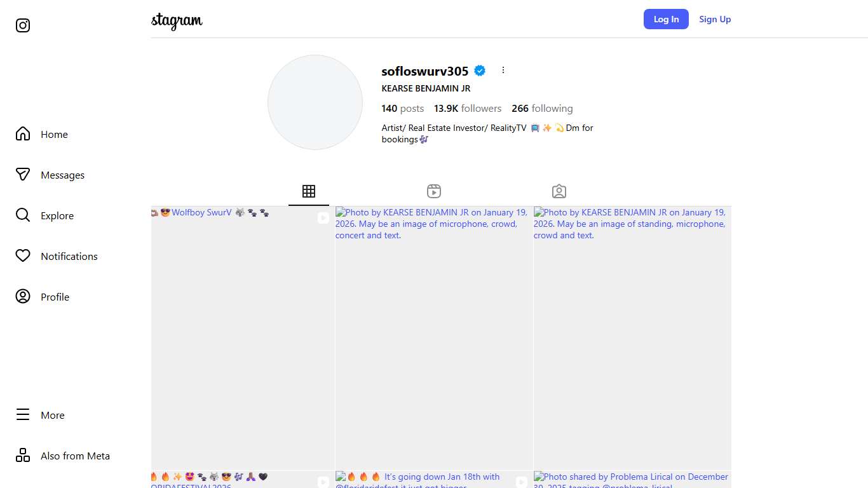Open the standing, microphone, crowd photo post
The width and height of the screenshot is (868, 488).
point(632,338)
